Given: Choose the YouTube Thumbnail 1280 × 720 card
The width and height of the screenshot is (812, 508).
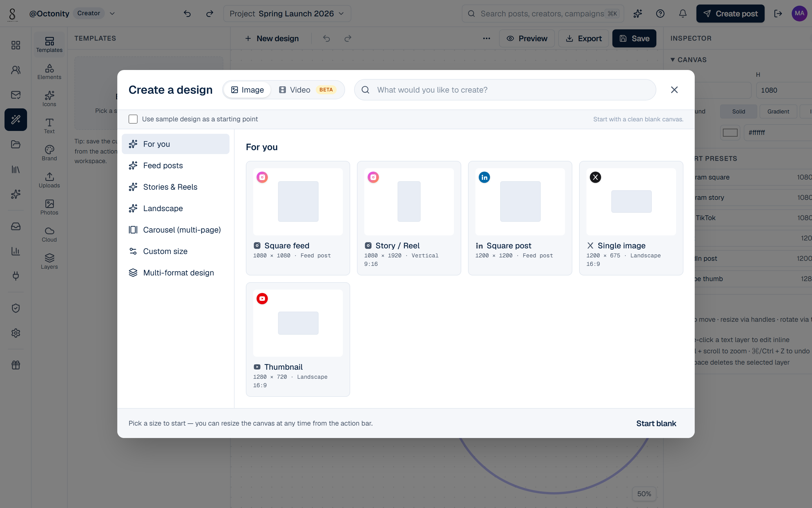Looking at the screenshot, I should (x=298, y=339).
